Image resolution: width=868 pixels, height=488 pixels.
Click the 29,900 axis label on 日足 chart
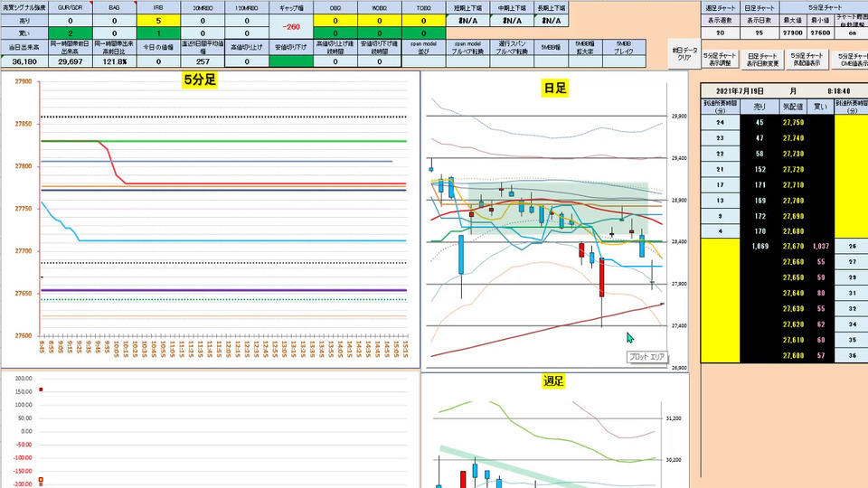[679, 117]
